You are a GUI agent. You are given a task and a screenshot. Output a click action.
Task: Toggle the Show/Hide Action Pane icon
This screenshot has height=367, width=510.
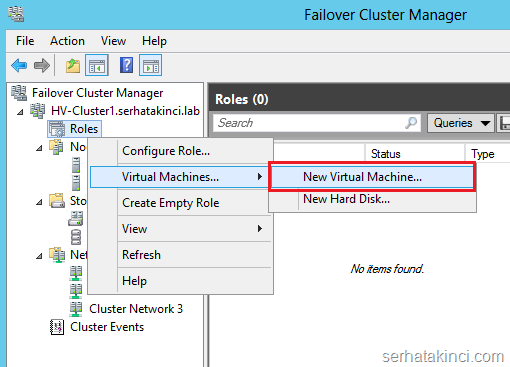tap(150, 65)
